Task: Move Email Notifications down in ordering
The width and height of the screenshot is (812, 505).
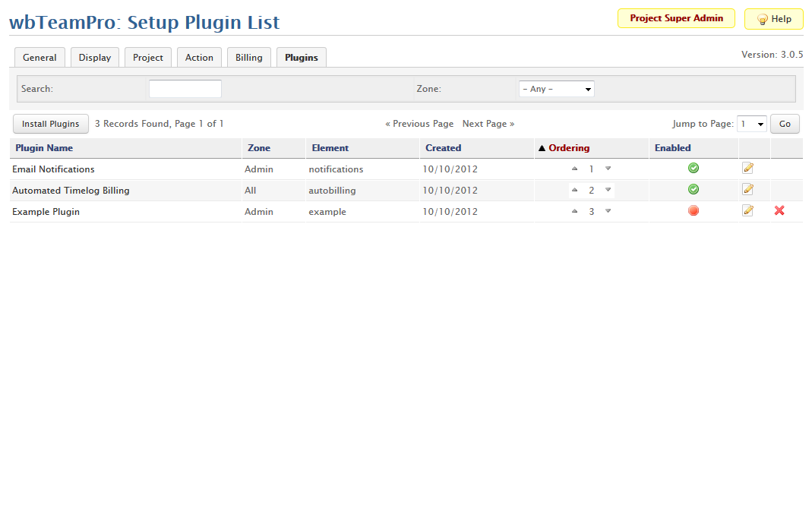Action: coord(608,169)
